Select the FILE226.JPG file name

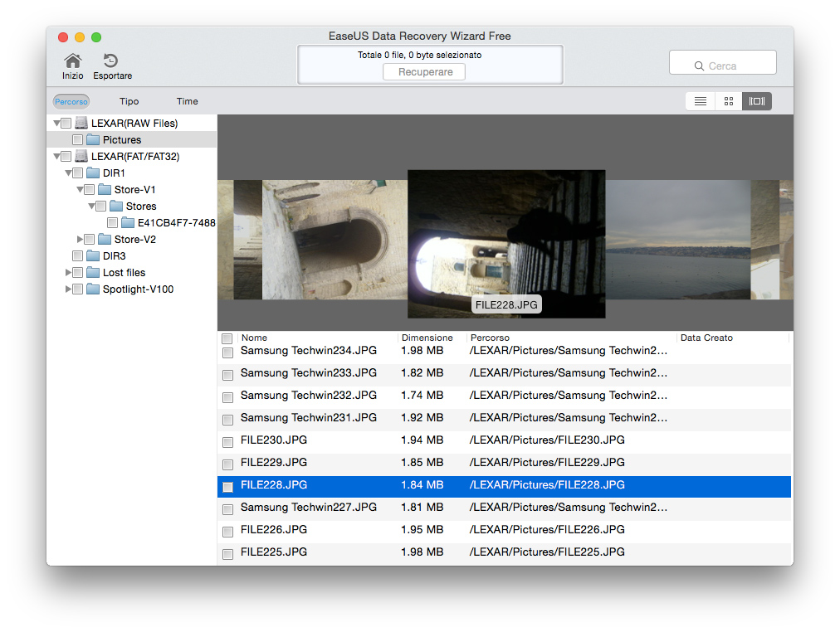[x=274, y=530]
